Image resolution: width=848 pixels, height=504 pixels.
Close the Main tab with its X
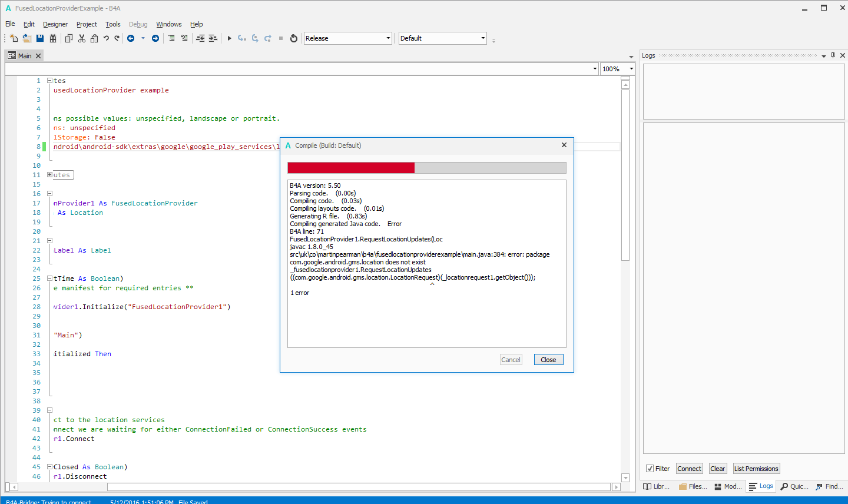[x=38, y=56]
